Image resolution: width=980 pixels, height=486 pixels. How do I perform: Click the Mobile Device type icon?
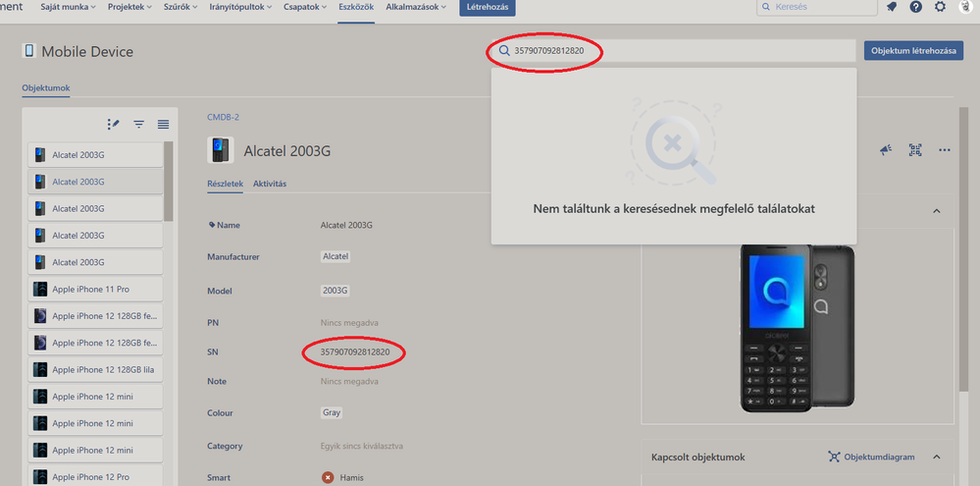(x=28, y=51)
